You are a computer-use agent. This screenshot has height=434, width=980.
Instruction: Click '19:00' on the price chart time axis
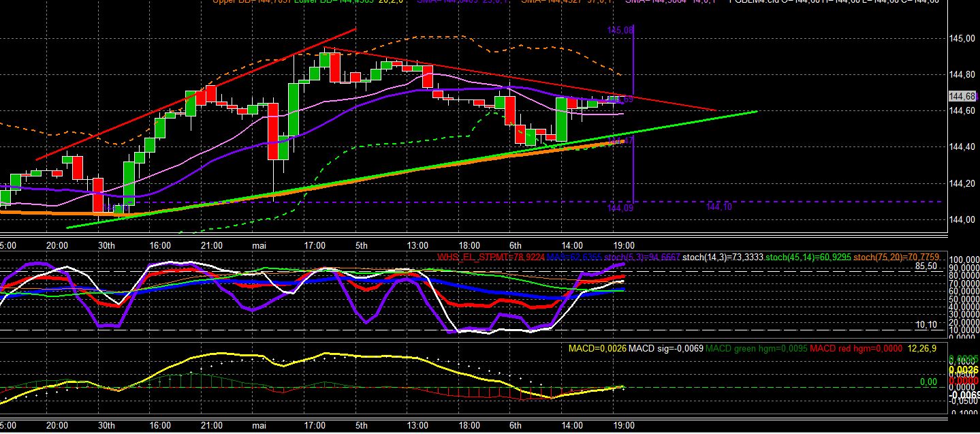point(624,245)
